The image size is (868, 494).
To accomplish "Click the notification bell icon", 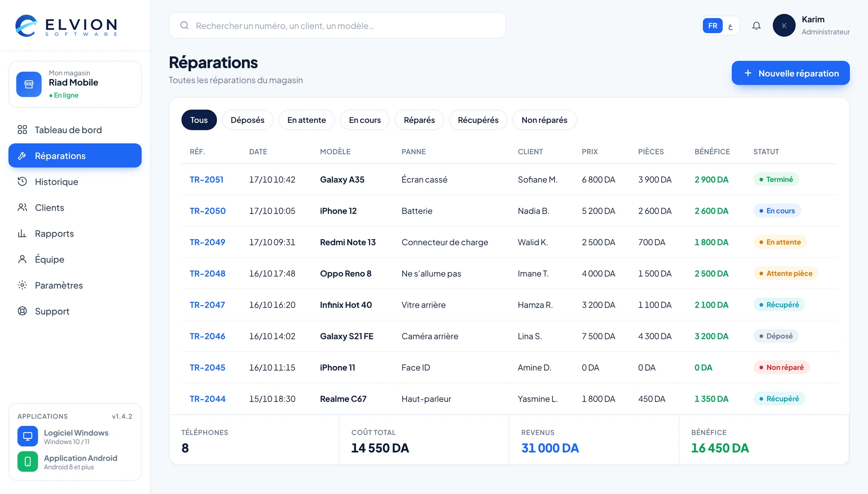I will click(x=756, y=26).
